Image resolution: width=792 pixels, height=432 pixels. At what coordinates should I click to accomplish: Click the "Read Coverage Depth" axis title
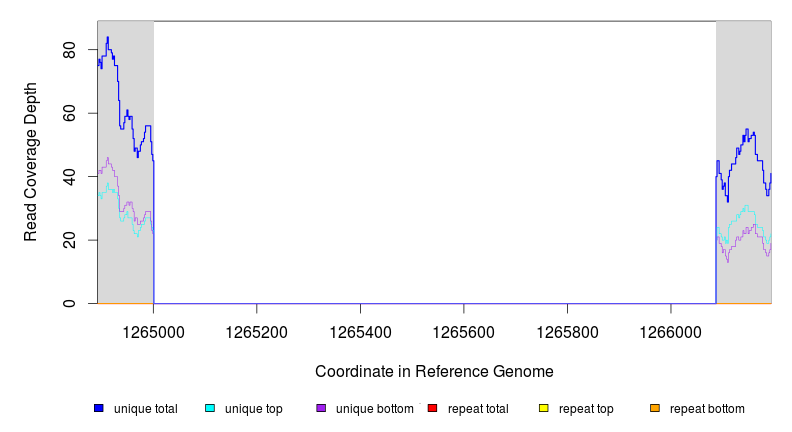click(31, 162)
